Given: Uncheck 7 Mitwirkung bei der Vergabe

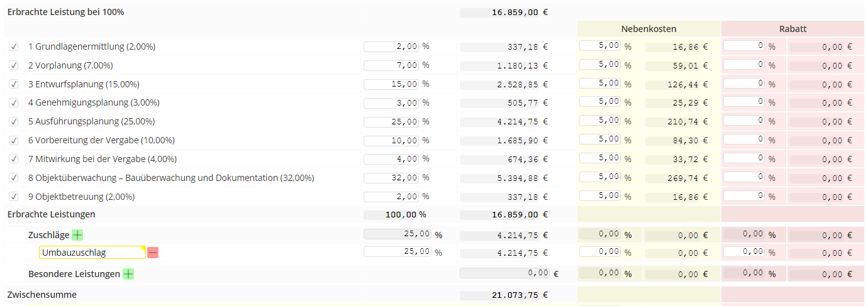Looking at the screenshot, I should pyautogui.click(x=14, y=159).
